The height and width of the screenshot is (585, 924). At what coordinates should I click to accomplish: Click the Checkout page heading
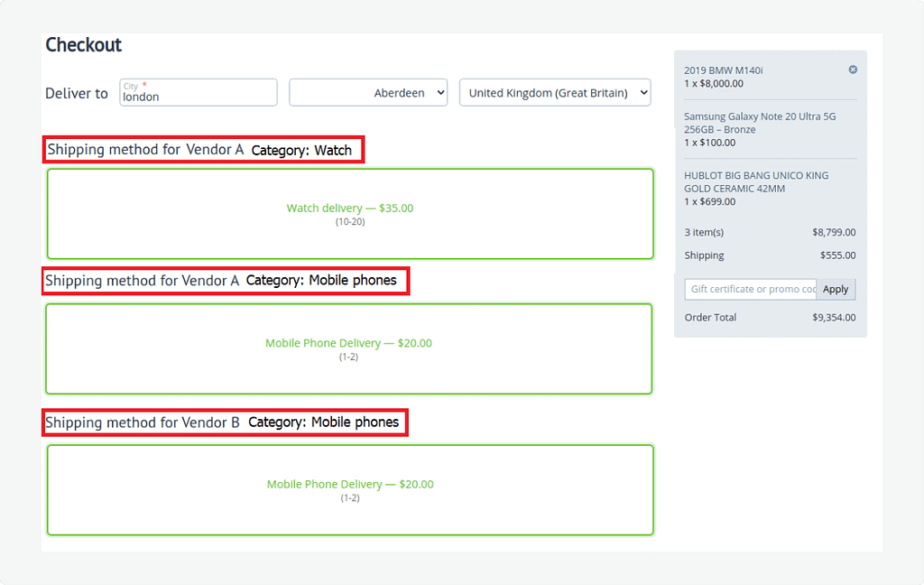tap(83, 45)
